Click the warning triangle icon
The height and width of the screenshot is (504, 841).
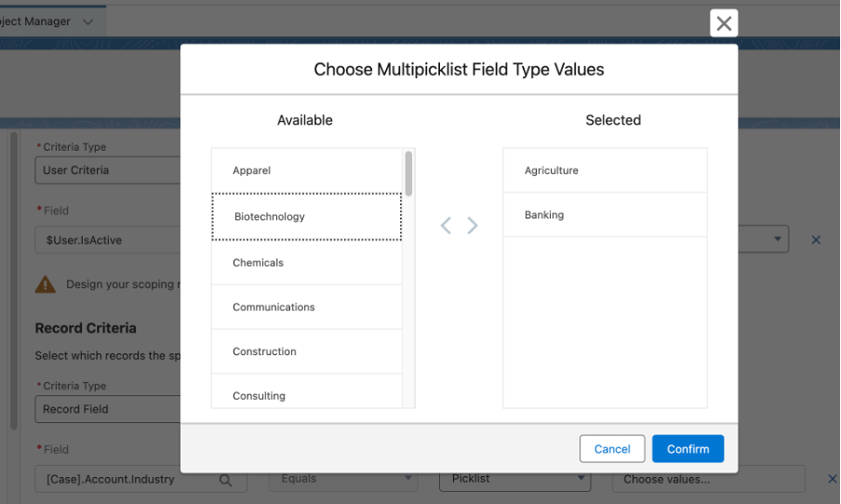point(45,285)
